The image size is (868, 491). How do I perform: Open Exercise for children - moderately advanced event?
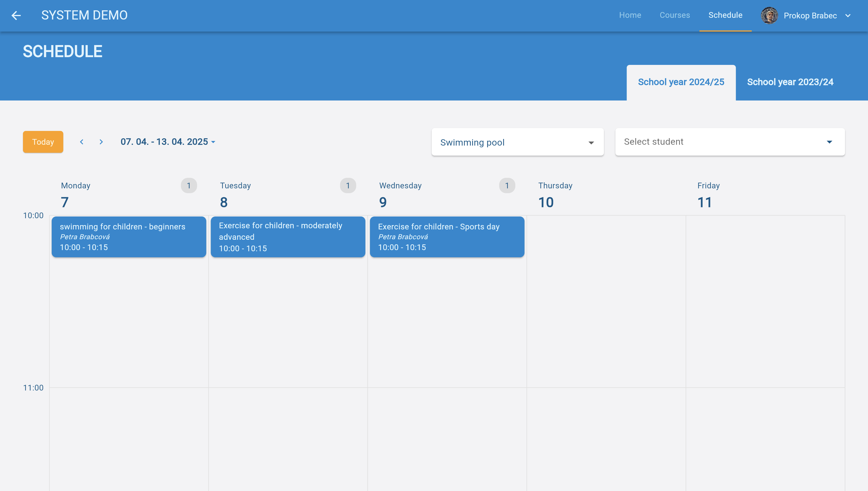[x=288, y=237]
